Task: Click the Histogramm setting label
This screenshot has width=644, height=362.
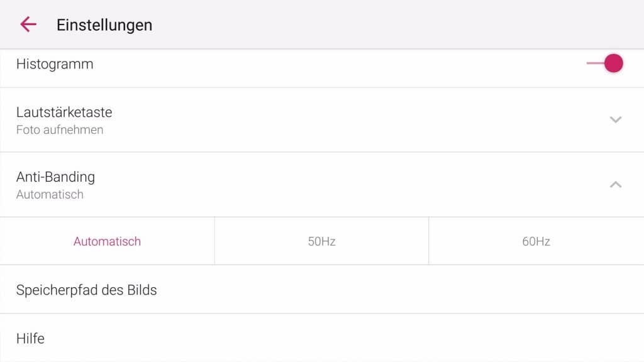Action: (55, 64)
